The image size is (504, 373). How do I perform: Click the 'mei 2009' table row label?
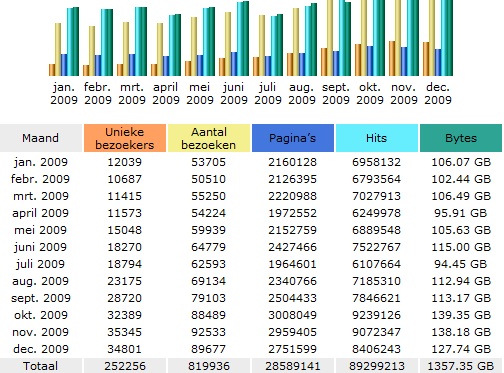[41, 230]
